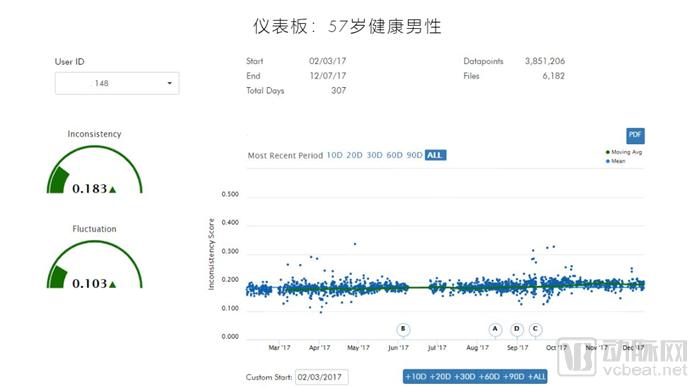Click the Datapoints value 3,851,206
The height and width of the screenshot is (387, 700).
pos(545,61)
